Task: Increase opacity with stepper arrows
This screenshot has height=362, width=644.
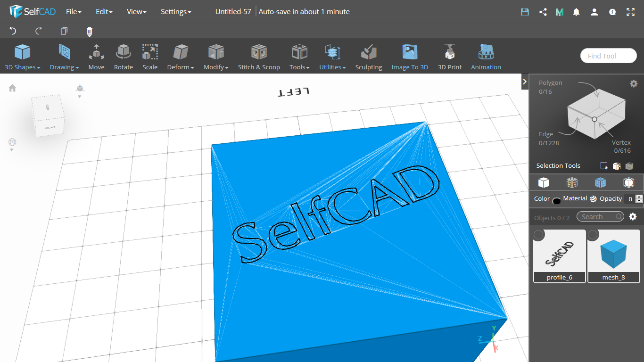Action: click(x=639, y=197)
